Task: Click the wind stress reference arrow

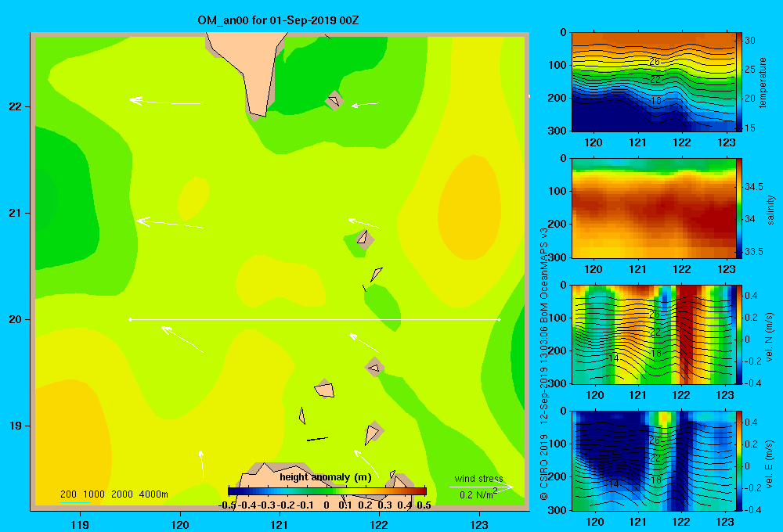Action: (481, 487)
